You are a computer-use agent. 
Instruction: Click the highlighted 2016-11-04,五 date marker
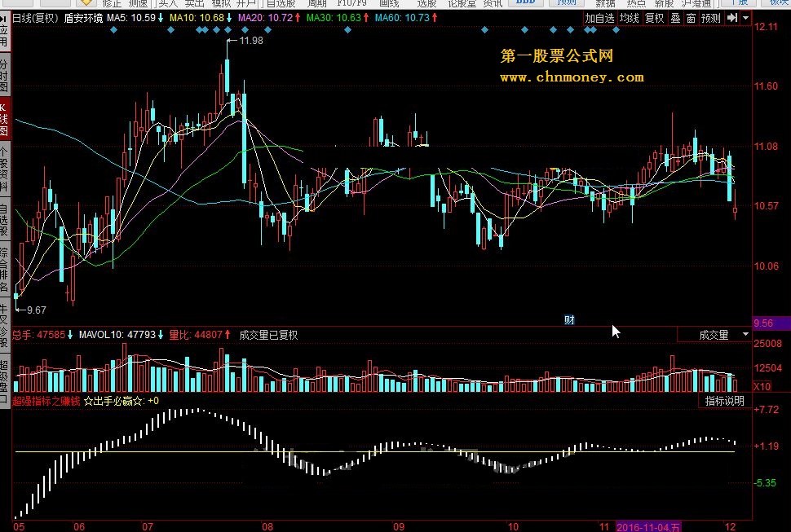tap(648, 527)
